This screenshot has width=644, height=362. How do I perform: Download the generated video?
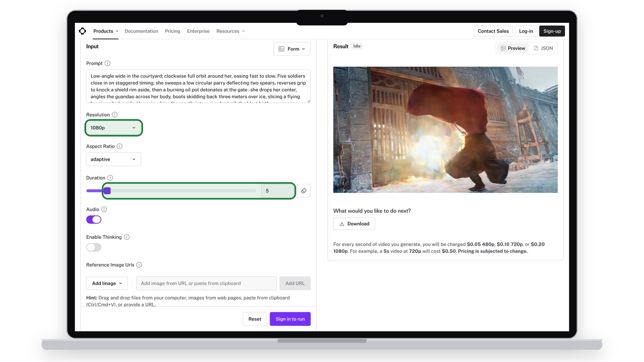354,224
